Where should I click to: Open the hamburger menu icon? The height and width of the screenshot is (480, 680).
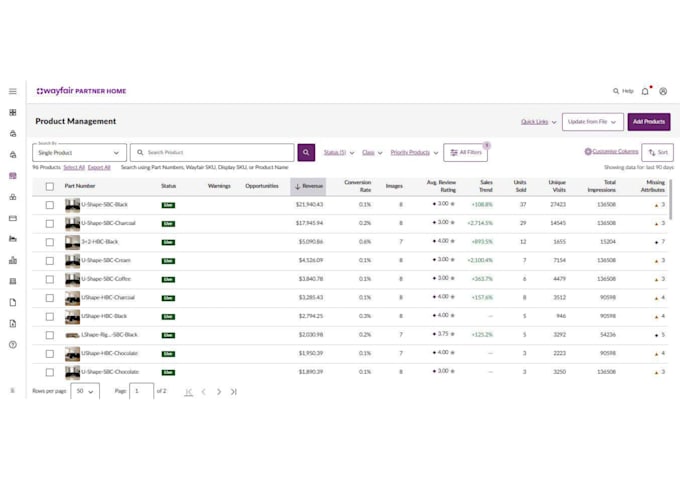(13, 91)
